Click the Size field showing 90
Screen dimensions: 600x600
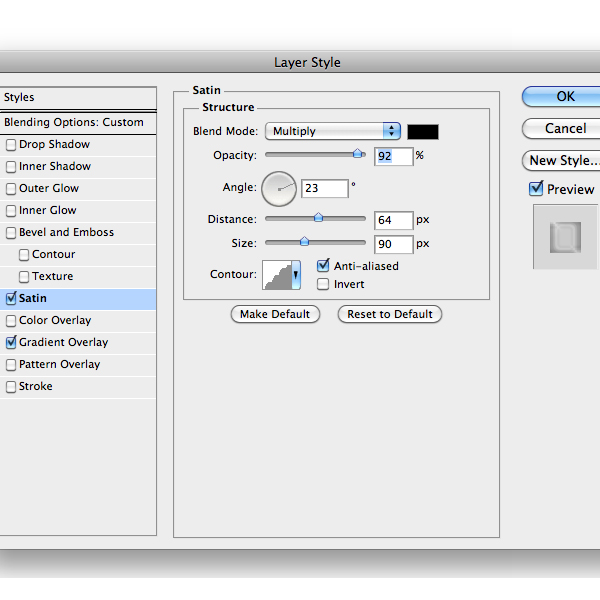pyautogui.click(x=394, y=244)
